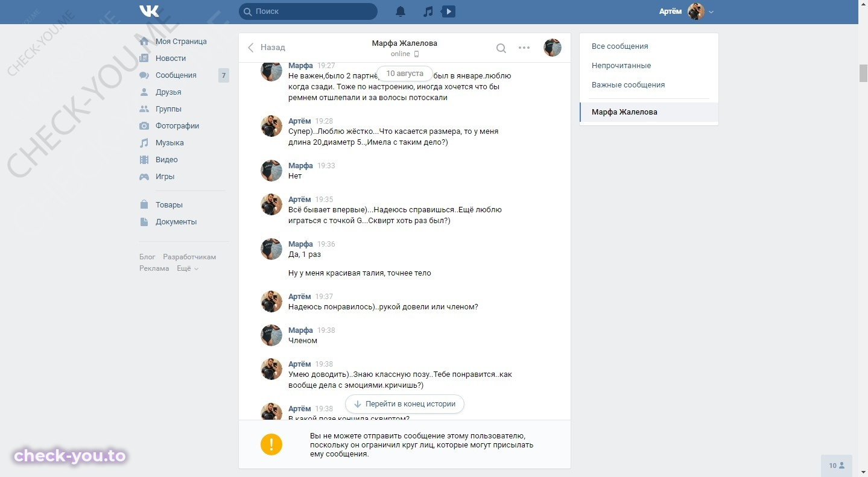Click the message text 'Членом'
This screenshot has width=868, height=477.
(x=303, y=341)
